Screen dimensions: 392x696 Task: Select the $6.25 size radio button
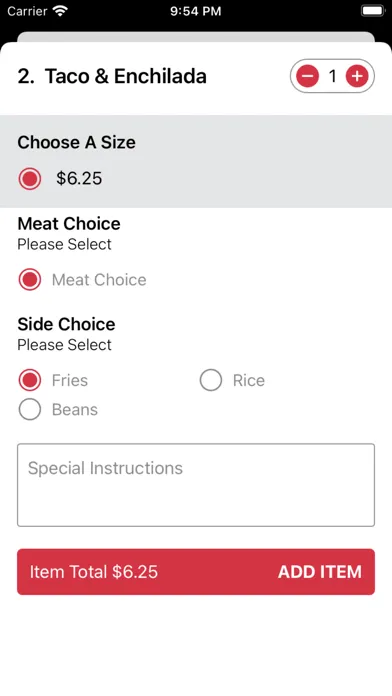tap(30, 178)
